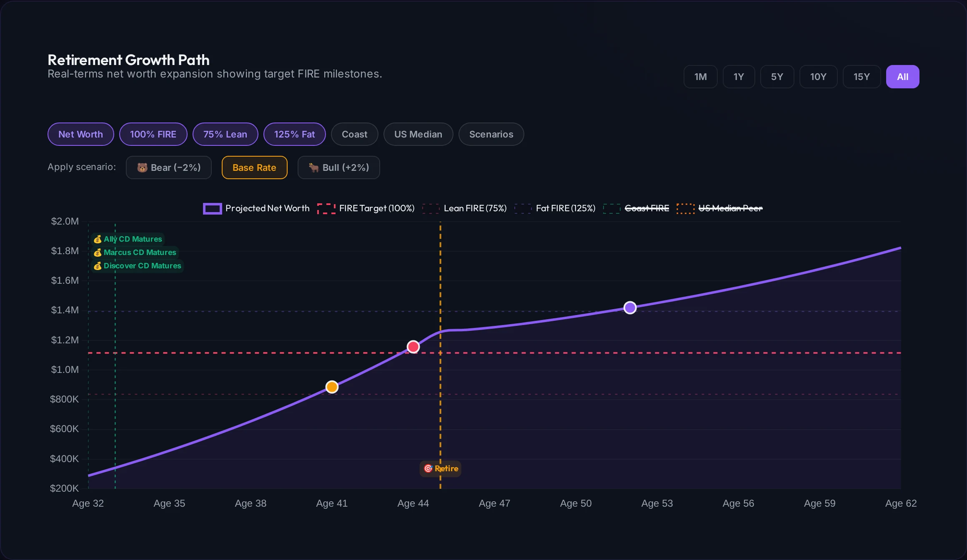Select the 1M time range

coord(700,77)
